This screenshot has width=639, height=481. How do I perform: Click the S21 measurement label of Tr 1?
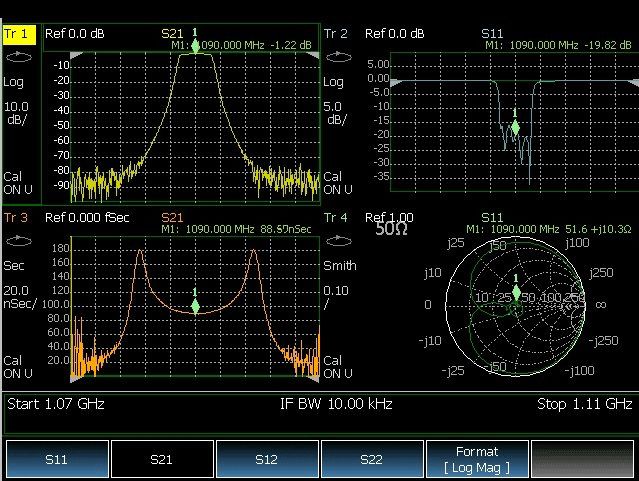coord(172,33)
